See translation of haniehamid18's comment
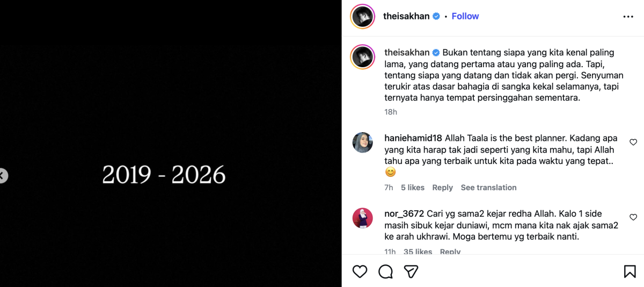 coord(488,188)
